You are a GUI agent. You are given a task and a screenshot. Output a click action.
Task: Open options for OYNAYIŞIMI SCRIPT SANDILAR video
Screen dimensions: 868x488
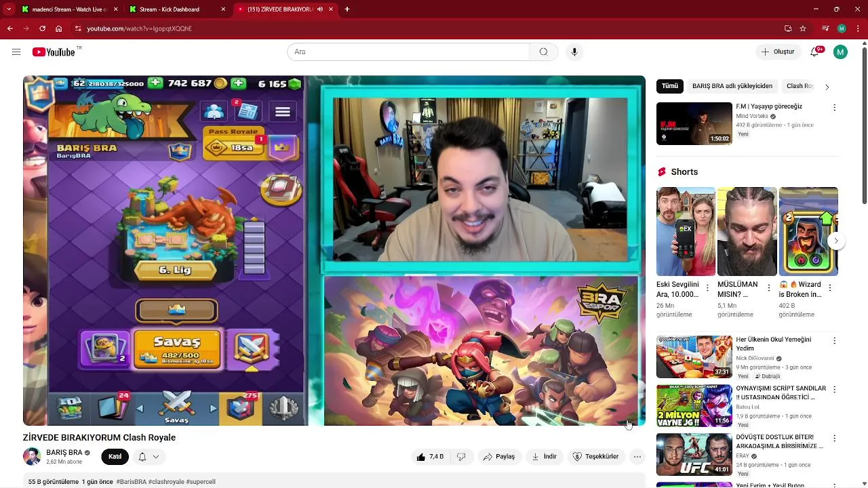coord(834,390)
